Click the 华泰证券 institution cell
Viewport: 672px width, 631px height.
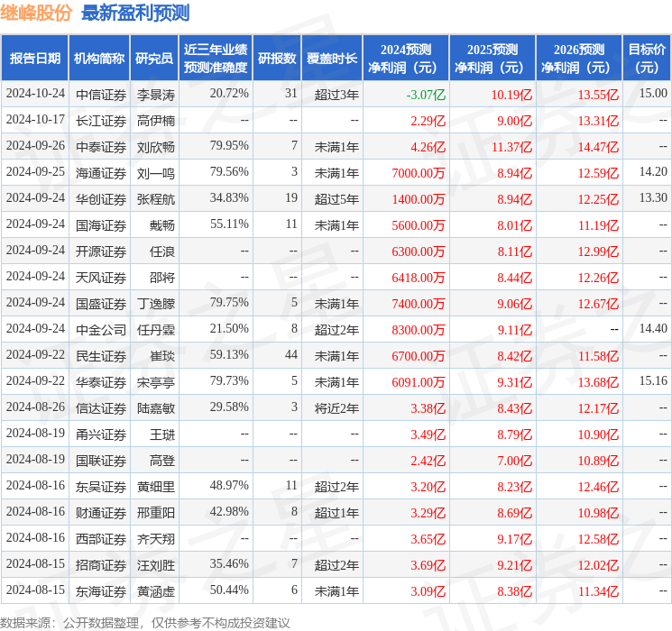click(x=101, y=382)
